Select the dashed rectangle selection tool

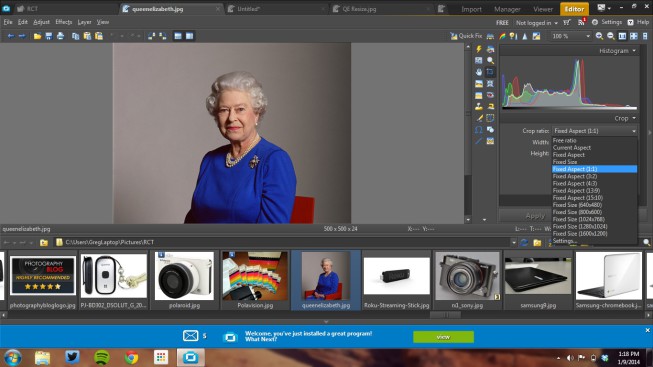pos(490,118)
